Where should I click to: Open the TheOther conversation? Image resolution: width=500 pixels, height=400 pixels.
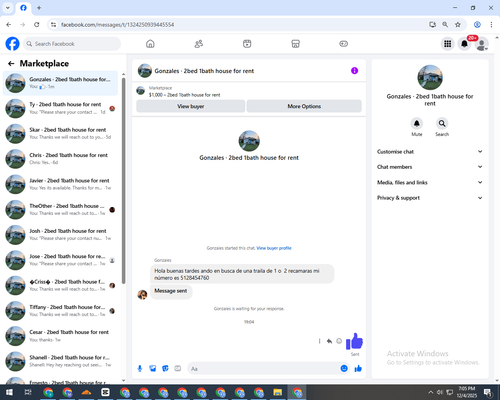coord(60,210)
